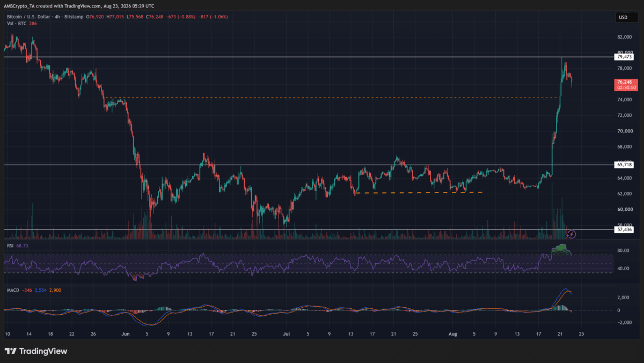Click the −2,000 MACD axis label
644x363 pixels.
(624, 323)
